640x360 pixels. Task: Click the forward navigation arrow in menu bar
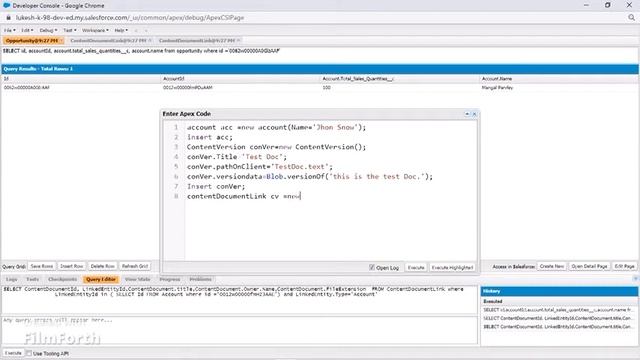pyautogui.click(x=146, y=30)
